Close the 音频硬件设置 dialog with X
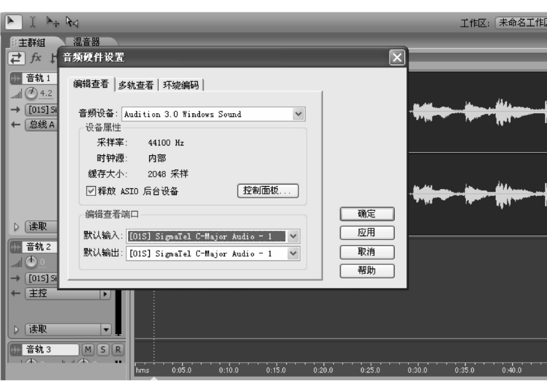 coord(397,57)
